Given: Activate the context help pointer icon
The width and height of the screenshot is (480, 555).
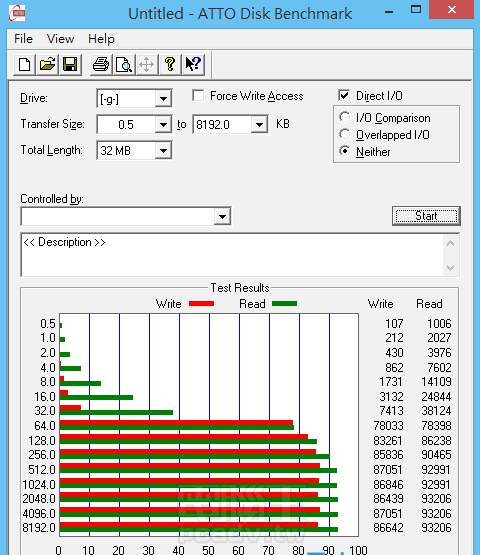Looking at the screenshot, I should [193, 65].
